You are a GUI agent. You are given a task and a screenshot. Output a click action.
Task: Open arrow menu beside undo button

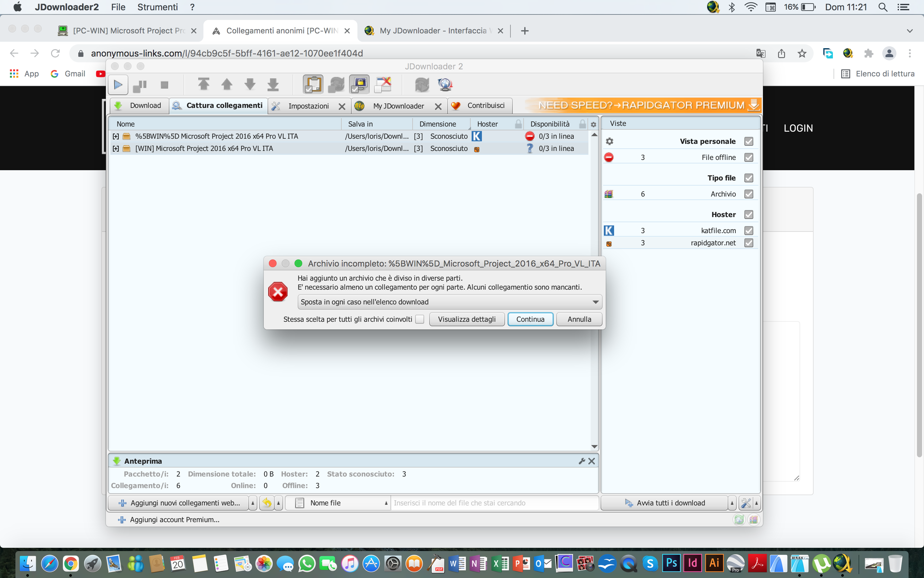pos(278,503)
